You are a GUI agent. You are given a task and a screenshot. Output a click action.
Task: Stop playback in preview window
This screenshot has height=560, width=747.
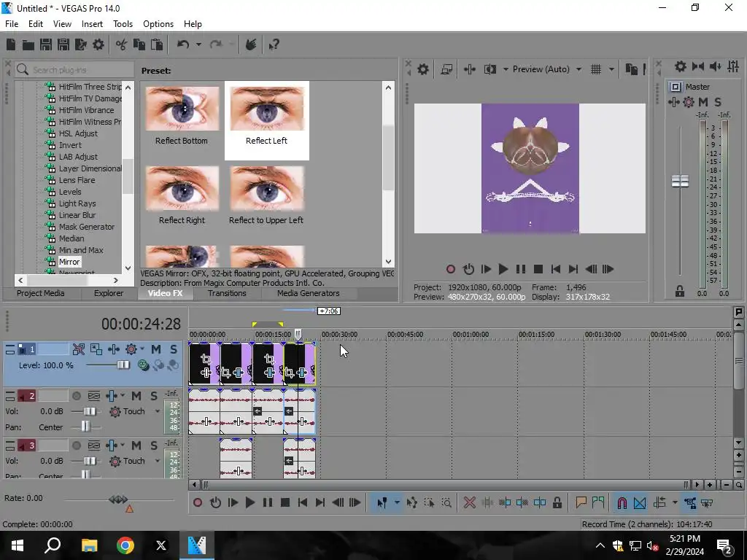(x=538, y=269)
